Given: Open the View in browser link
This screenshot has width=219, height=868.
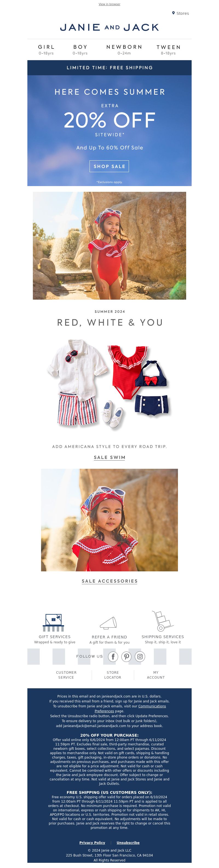Looking at the screenshot, I should (x=109, y=4).
